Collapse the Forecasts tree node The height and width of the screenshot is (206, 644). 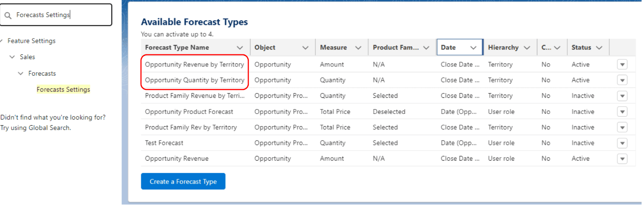click(20, 74)
